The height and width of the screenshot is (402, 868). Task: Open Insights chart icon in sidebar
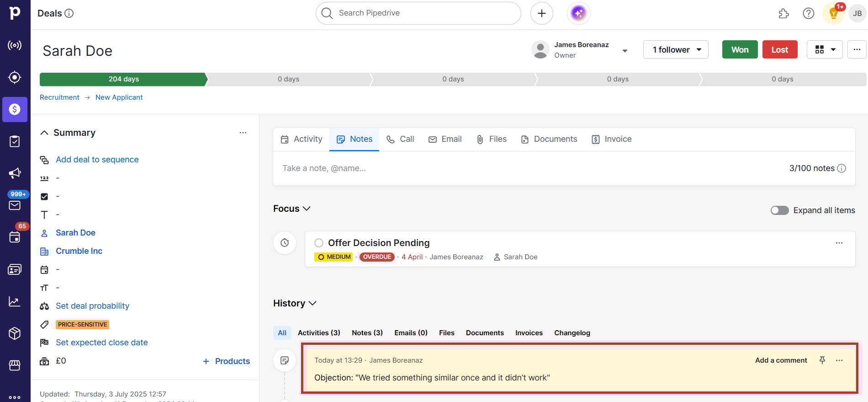15,301
